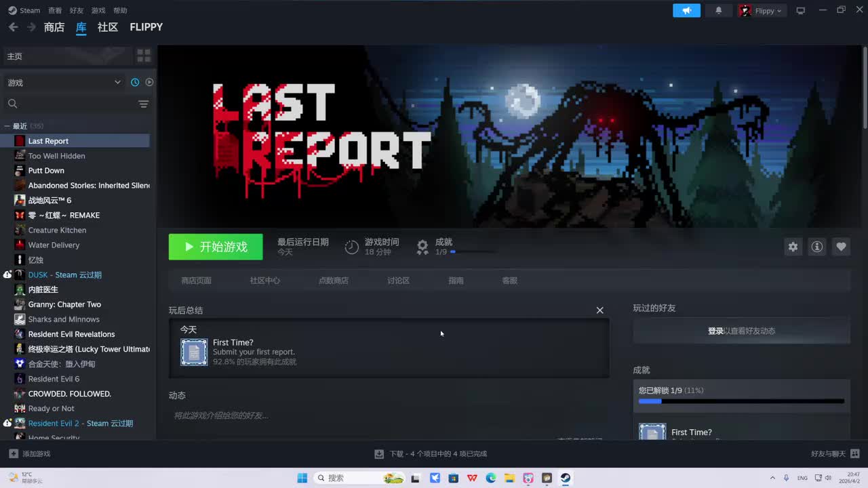Switch to Big Picture mode via monitor icon

(801, 10)
